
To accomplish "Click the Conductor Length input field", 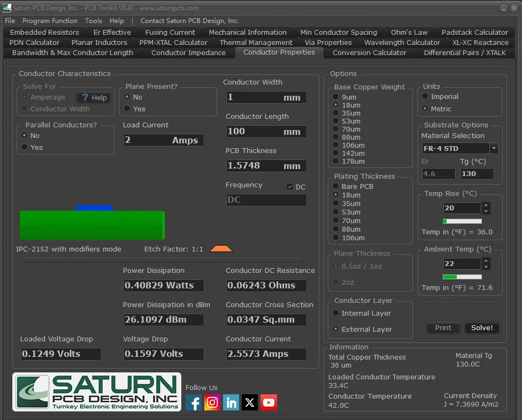I will click(x=266, y=132).
